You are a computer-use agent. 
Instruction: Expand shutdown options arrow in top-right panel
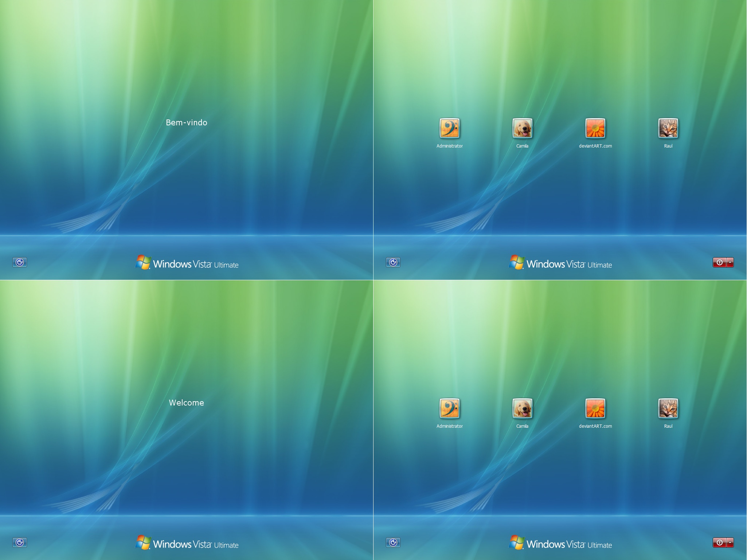click(x=730, y=262)
